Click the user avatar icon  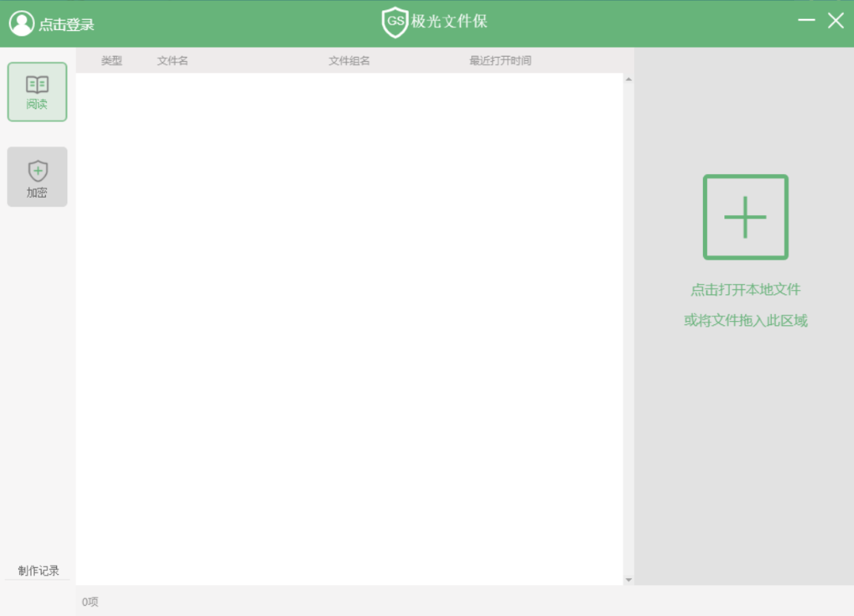[21, 24]
